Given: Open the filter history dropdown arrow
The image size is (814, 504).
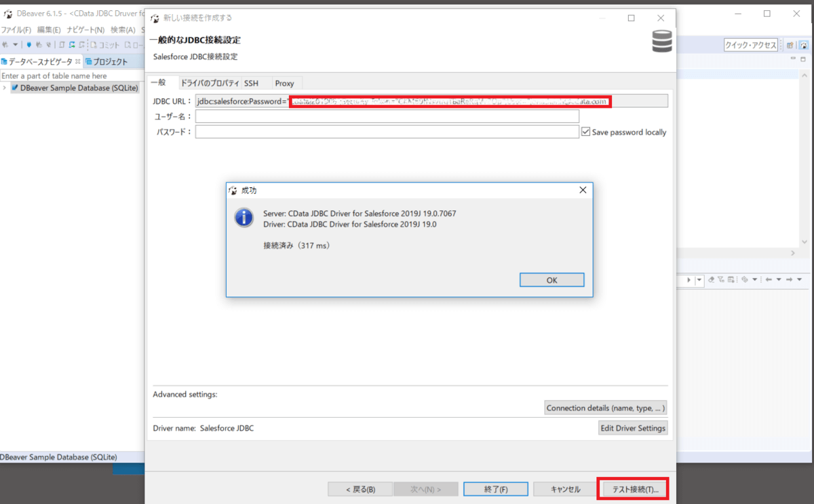Looking at the screenshot, I should 699,279.
